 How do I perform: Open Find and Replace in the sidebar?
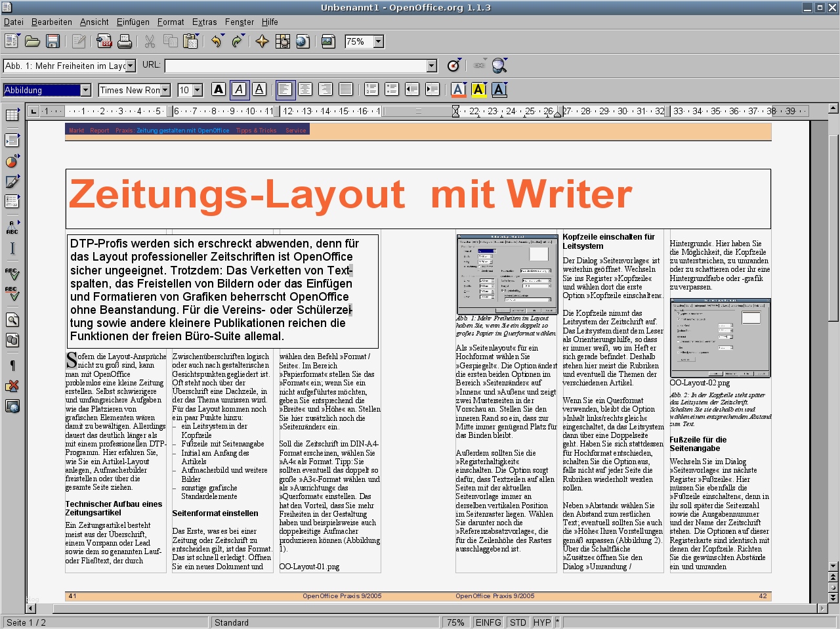pos(12,320)
